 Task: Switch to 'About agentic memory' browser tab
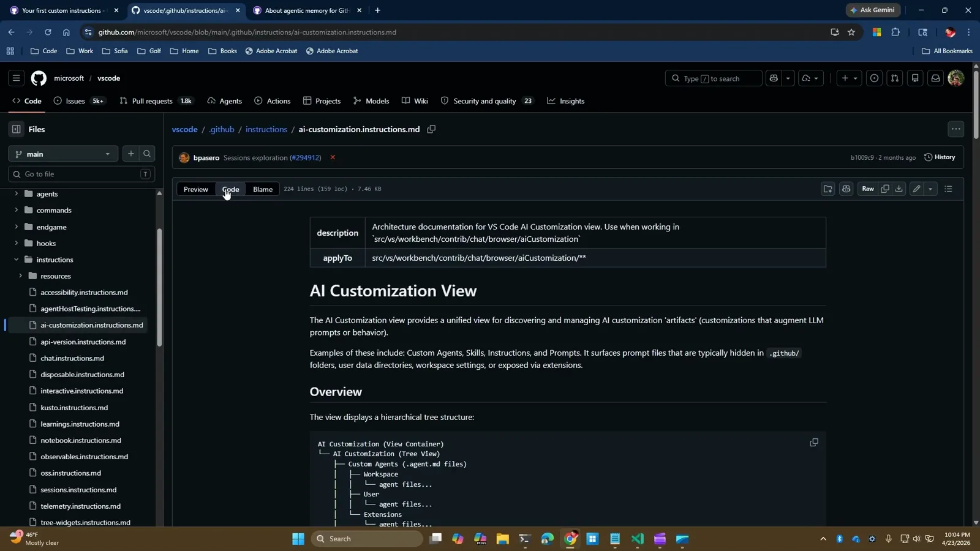click(307, 10)
